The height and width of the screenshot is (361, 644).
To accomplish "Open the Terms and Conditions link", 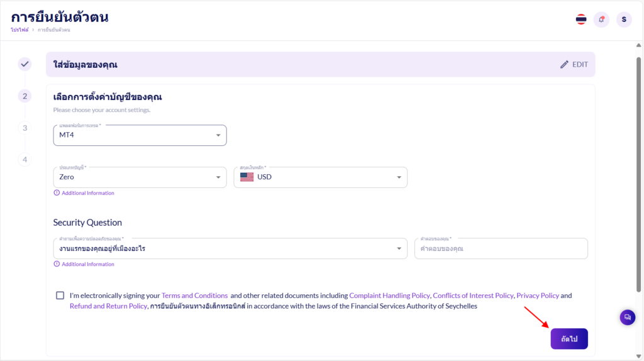I will 194,296.
